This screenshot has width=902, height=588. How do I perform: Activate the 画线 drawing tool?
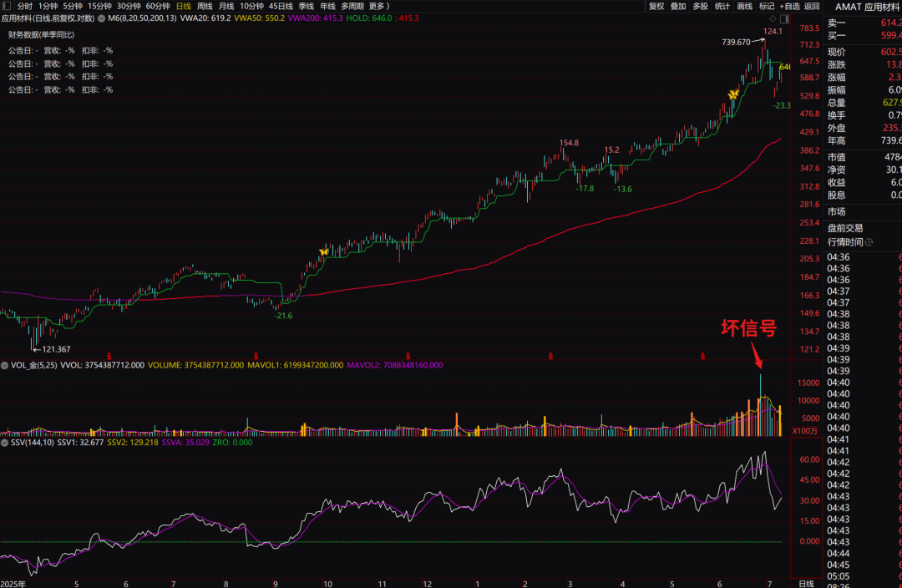tap(744, 7)
